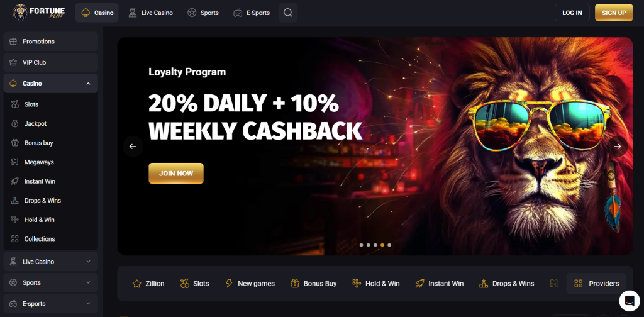Open the Providers filter button

[596, 283]
